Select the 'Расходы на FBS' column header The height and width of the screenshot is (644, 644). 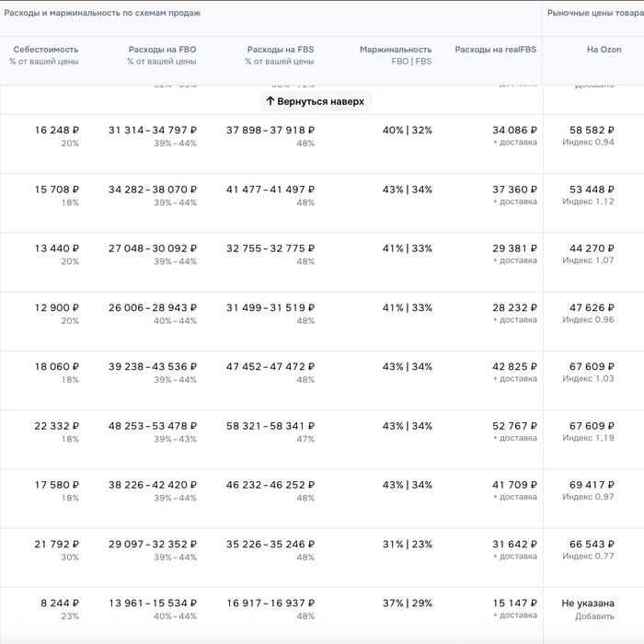point(280,50)
